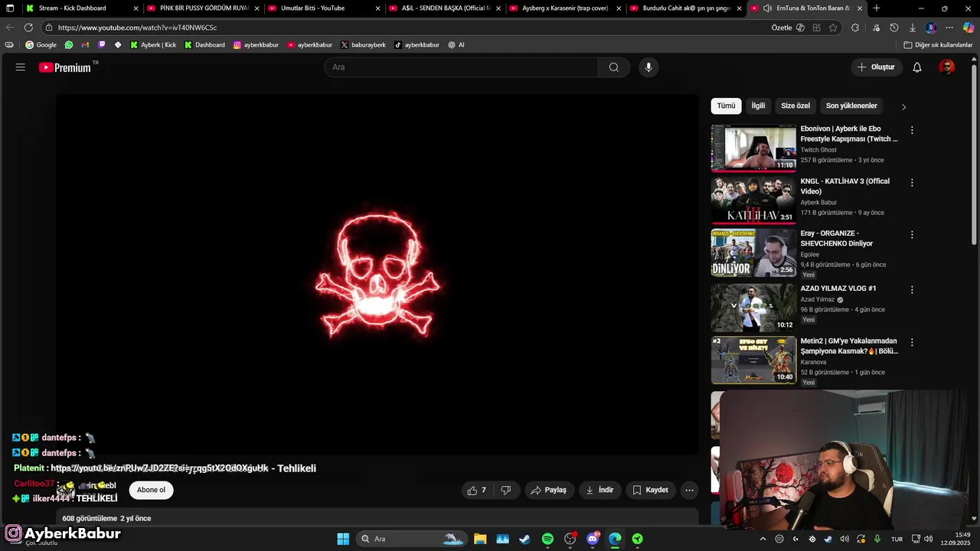Open browser settings and more menu

[949, 28]
